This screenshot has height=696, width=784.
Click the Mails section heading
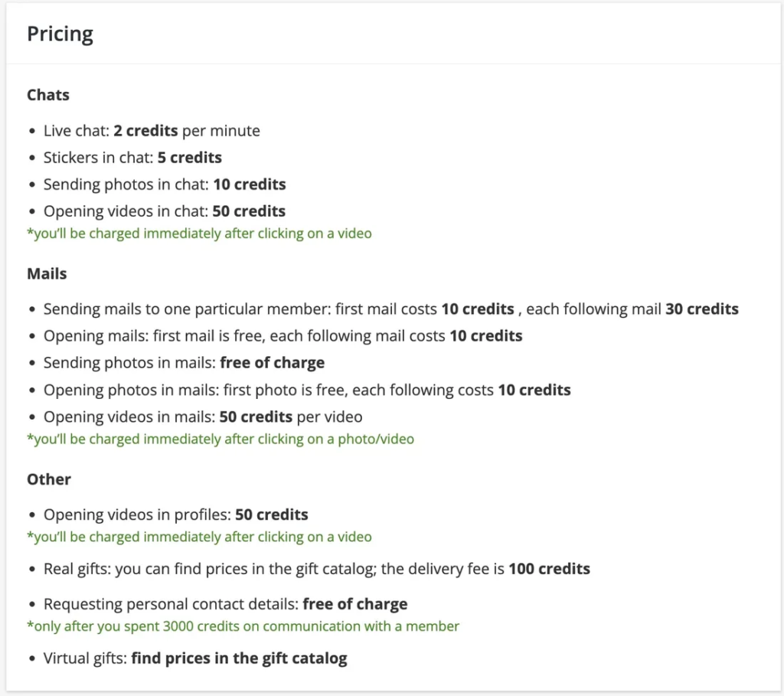(47, 273)
